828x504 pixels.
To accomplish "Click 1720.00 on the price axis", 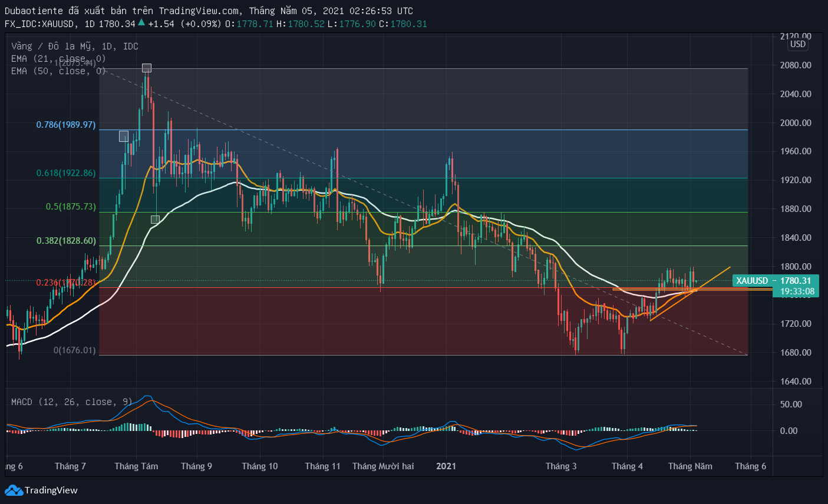I will tap(796, 323).
